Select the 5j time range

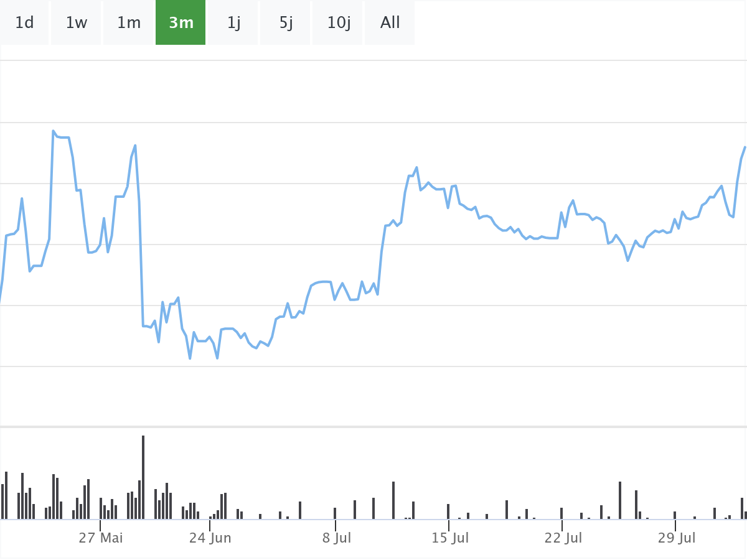[x=286, y=23]
